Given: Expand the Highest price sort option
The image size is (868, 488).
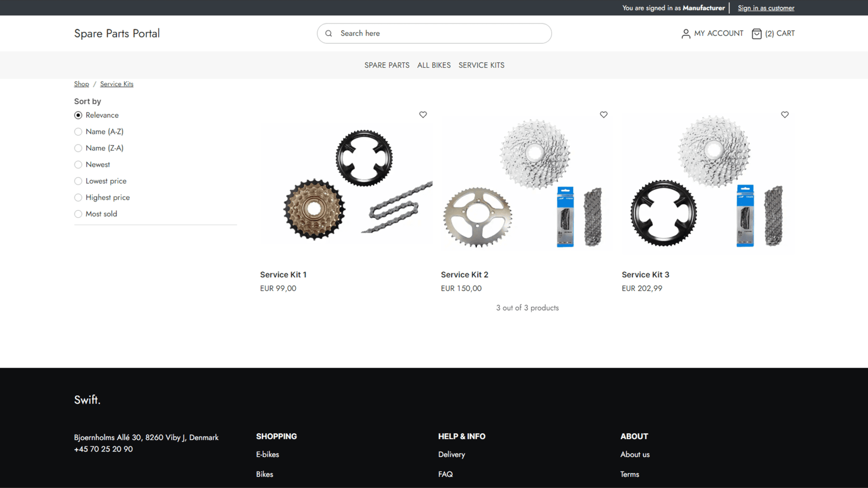Looking at the screenshot, I should click(x=77, y=197).
